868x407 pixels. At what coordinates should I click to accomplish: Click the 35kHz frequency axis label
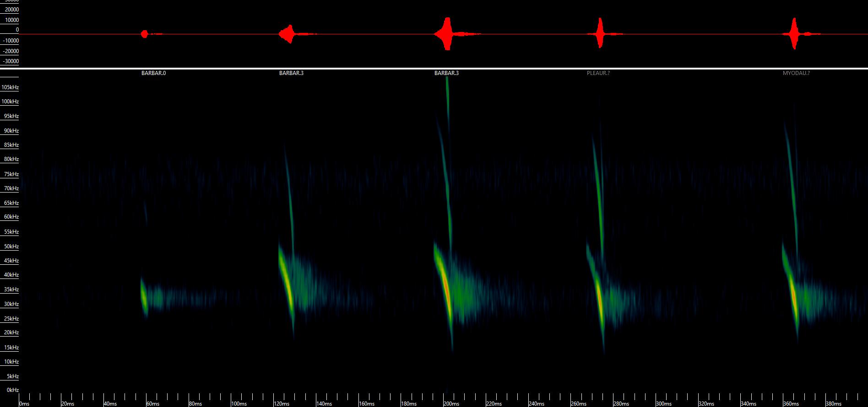tap(11, 289)
